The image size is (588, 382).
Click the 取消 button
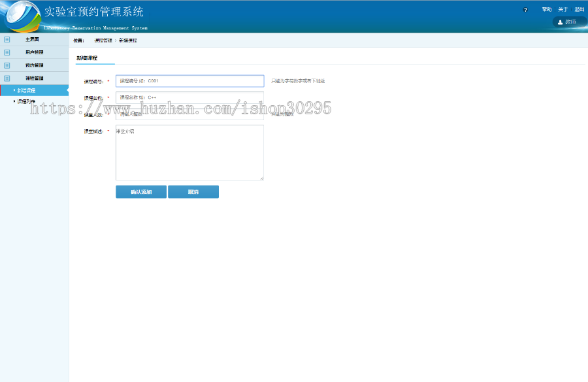pos(193,191)
